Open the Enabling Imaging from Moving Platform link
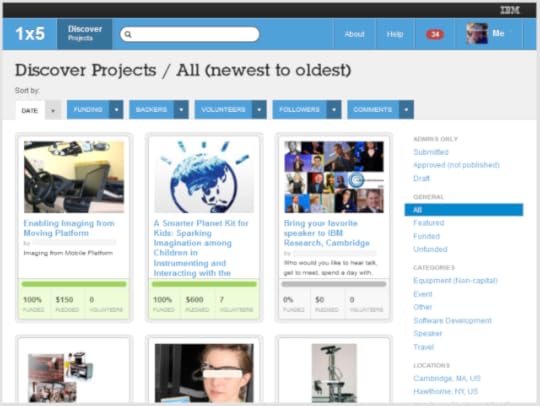 tap(69, 228)
